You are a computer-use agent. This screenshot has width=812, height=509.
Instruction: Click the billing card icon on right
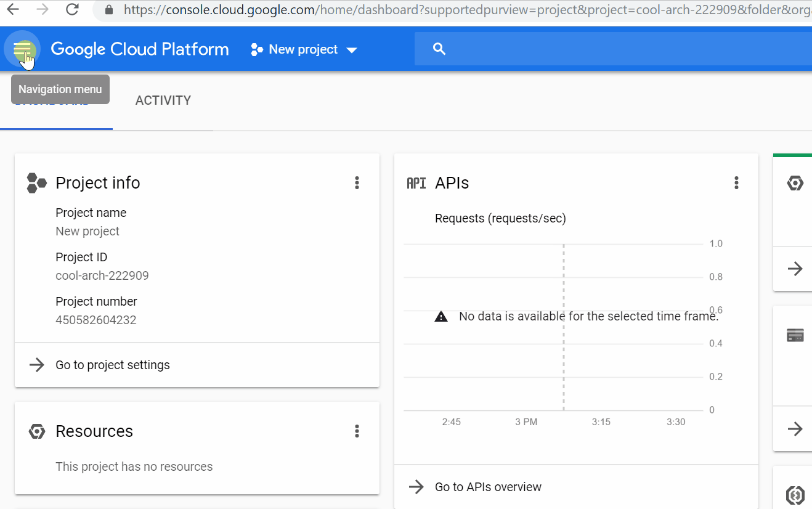(795, 335)
